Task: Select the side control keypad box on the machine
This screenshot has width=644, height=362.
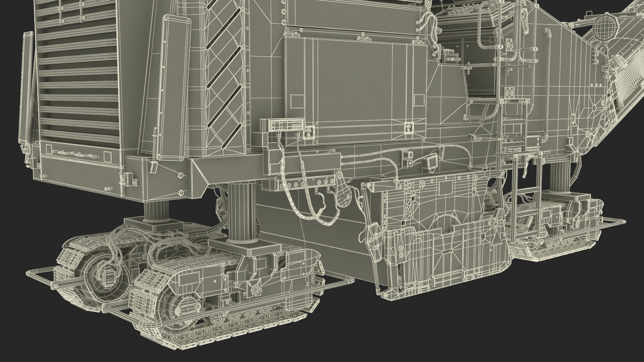Action: click(282, 126)
